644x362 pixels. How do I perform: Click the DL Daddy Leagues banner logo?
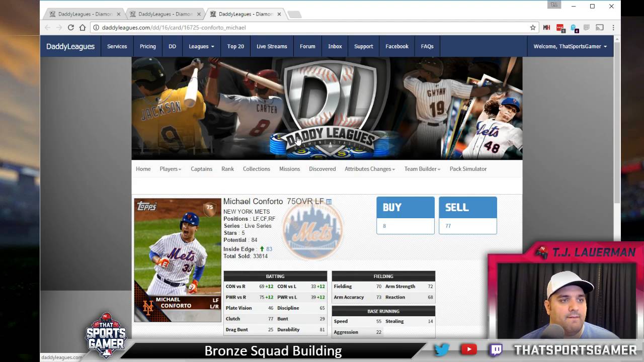330,108
